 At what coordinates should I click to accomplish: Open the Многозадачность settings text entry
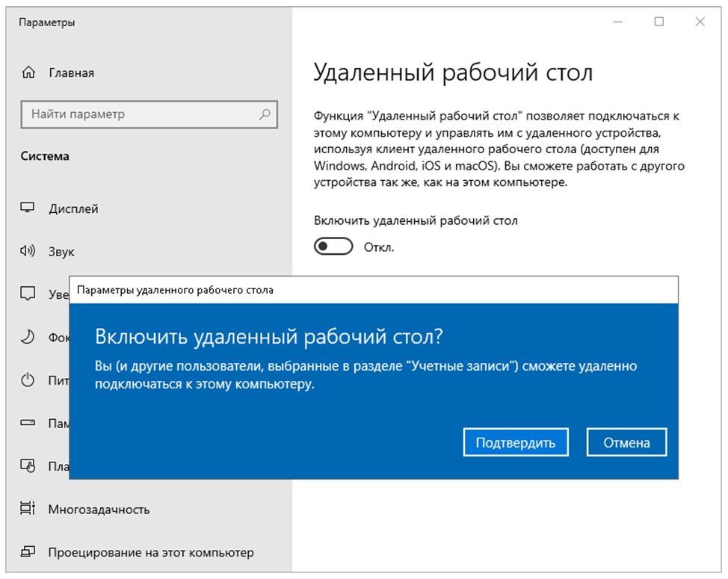99,510
